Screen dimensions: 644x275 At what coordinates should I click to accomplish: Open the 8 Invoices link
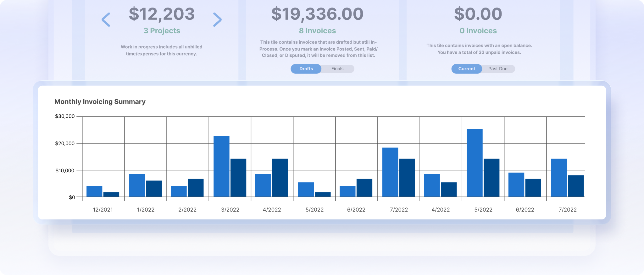317,31
